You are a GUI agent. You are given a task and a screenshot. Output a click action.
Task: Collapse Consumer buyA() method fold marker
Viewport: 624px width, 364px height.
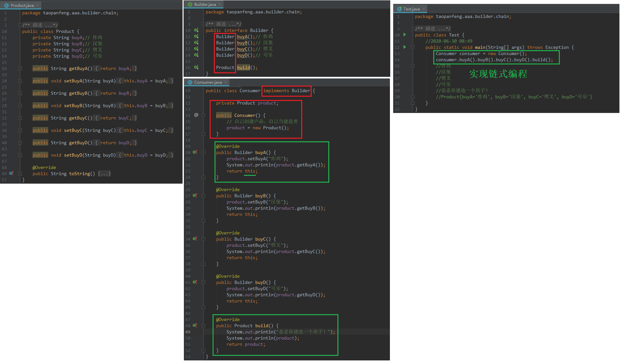pos(203,152)
